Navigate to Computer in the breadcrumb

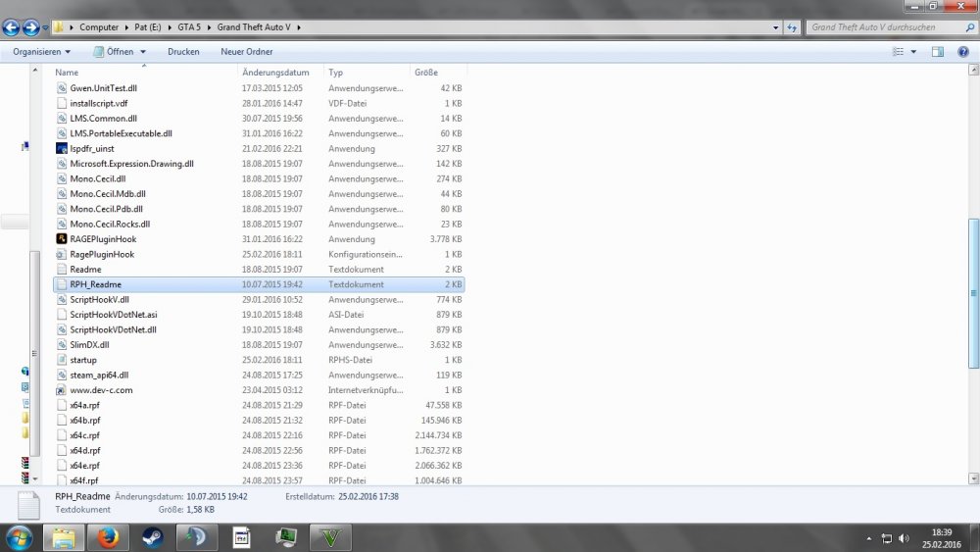click(99, 27)
